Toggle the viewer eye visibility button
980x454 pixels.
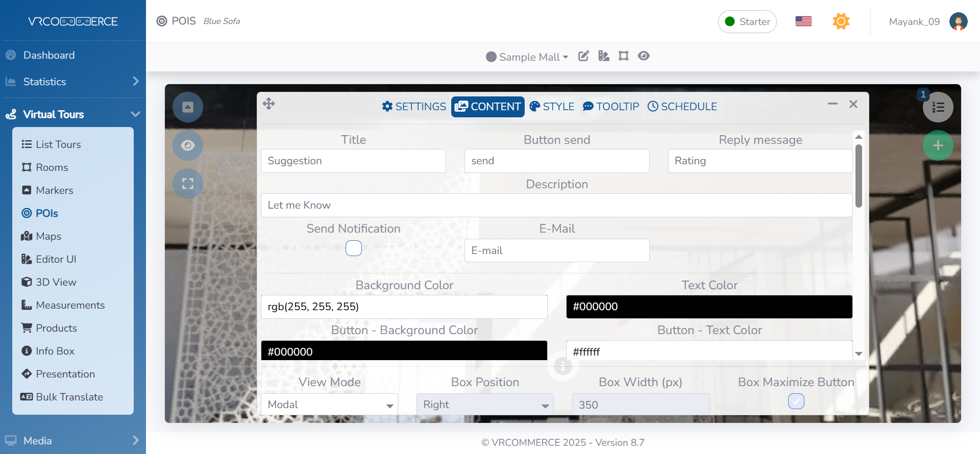188,145
